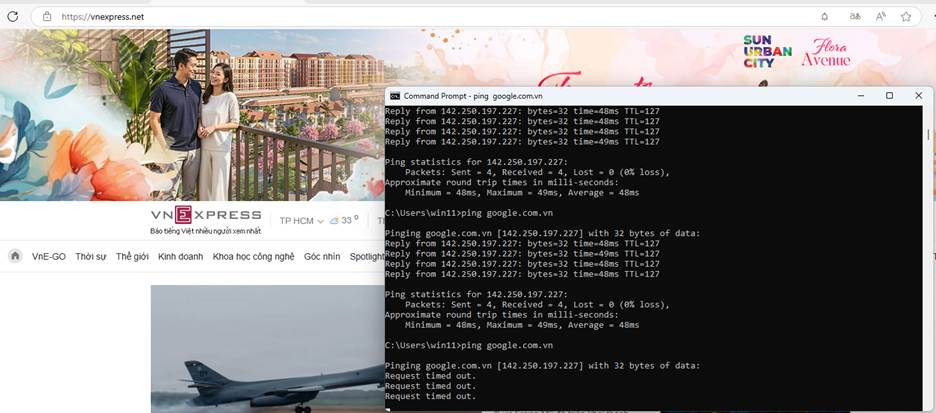936x413 pixels.
Task: Click the VnExpress logo
Action: 205,215
